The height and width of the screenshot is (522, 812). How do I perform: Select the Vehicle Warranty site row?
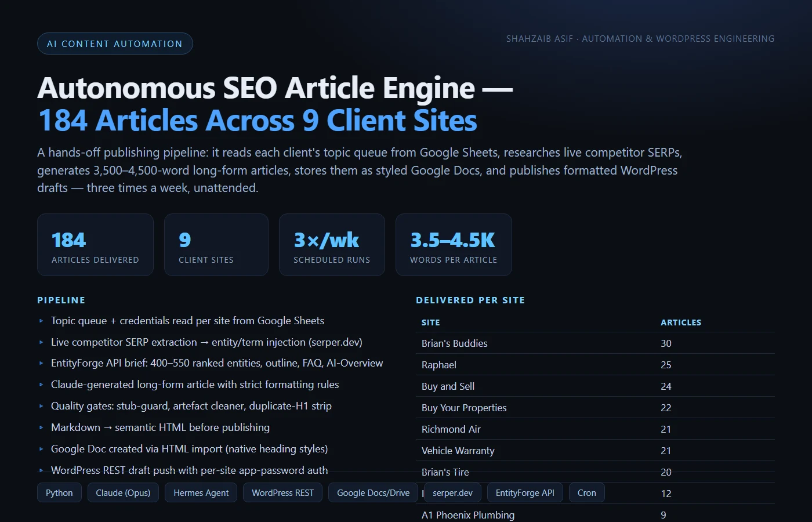click(x=595, y=451)
